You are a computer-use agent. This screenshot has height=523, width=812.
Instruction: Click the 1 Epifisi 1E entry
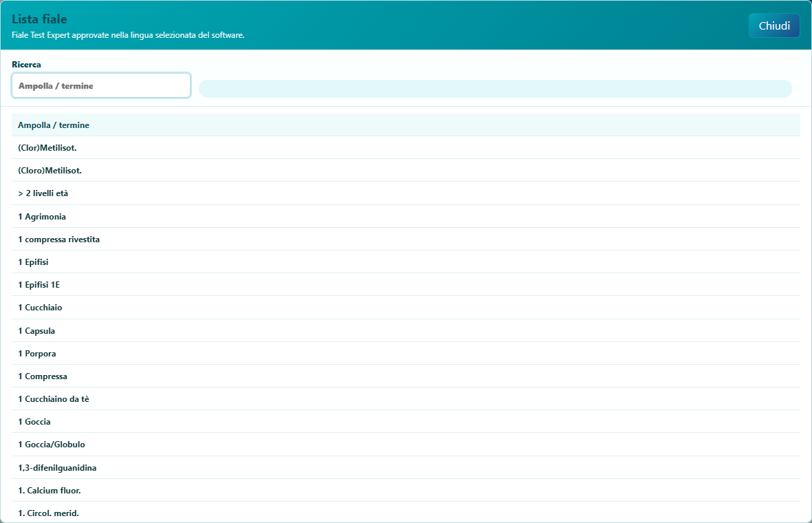point(406,285)
